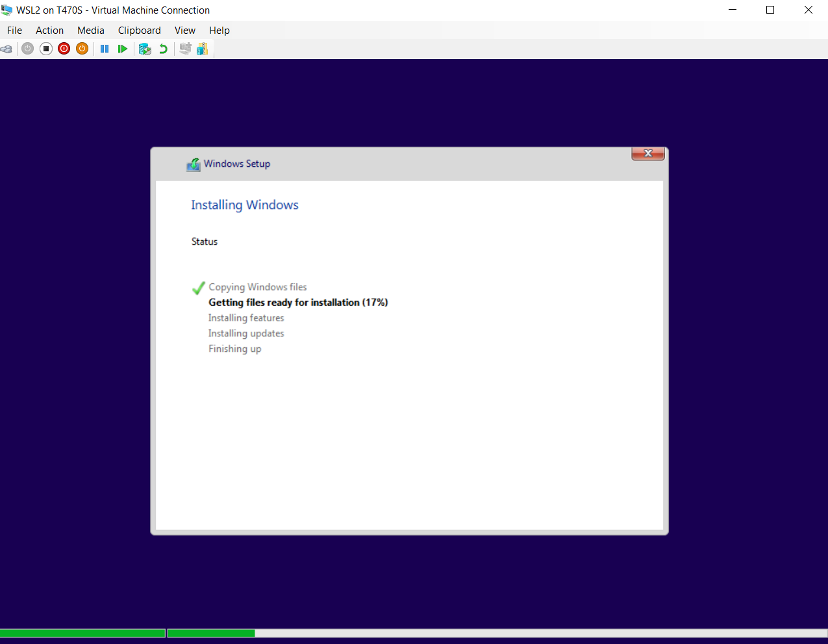This screenshot has width=828, height=644.
Task: Open the Media menu
Action: pos(90,30)
